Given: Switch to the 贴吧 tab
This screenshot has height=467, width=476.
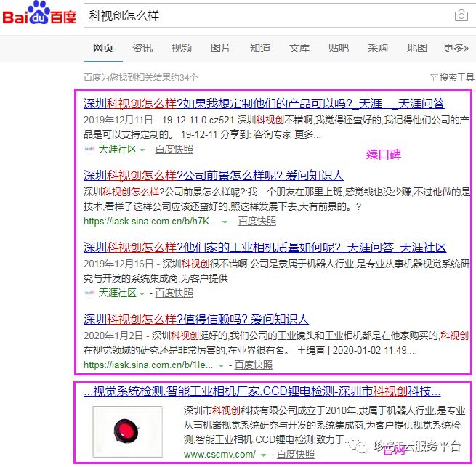Looking at the screenshot, I should [x=339, y=48].
